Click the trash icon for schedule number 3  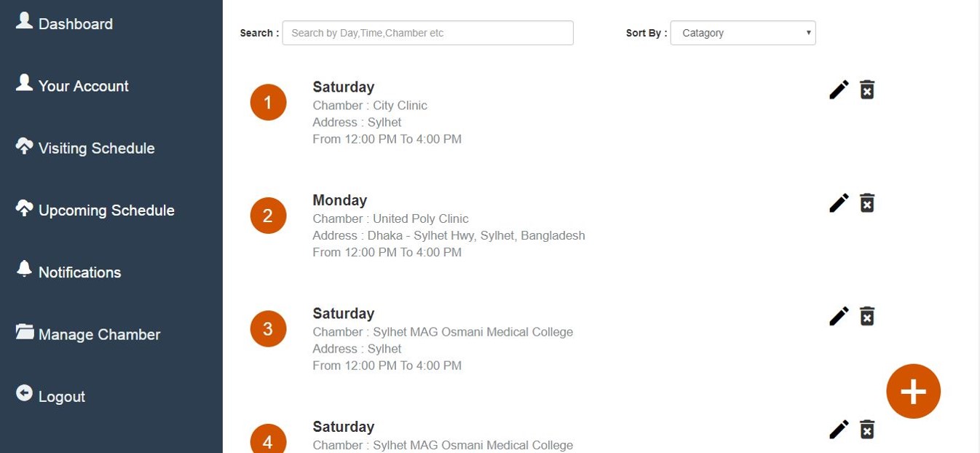pyautogui.click(x=866, y=316)
